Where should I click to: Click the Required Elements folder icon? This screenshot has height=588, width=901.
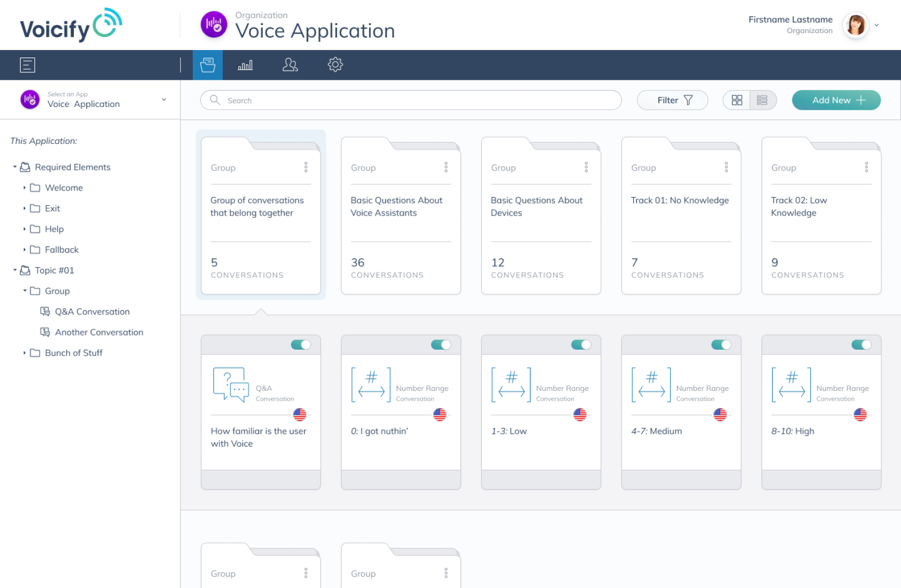[x=25, y=167]
